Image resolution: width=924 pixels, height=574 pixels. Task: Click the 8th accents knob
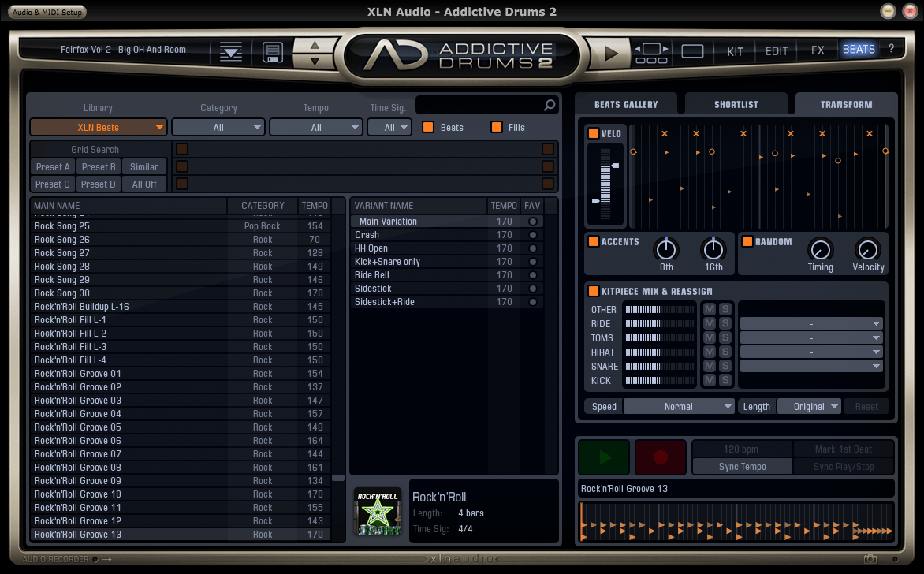click(x=666, y=249)
